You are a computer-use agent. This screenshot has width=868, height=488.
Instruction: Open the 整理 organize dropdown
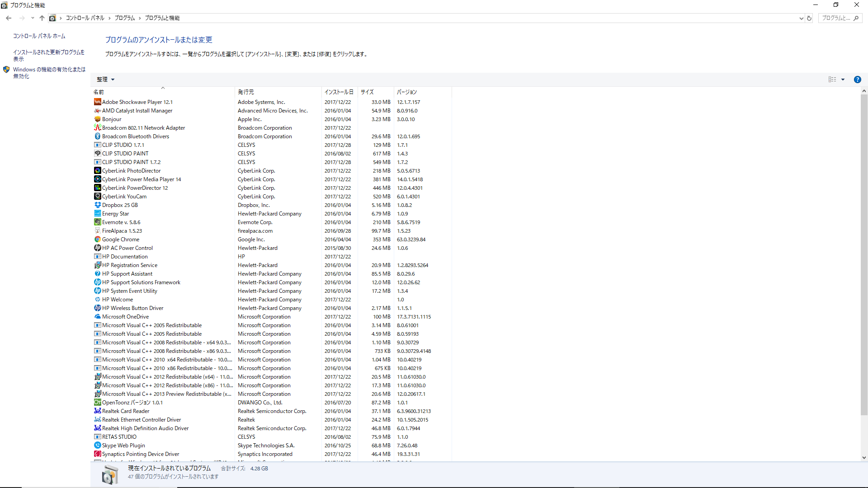click(105, 80)
